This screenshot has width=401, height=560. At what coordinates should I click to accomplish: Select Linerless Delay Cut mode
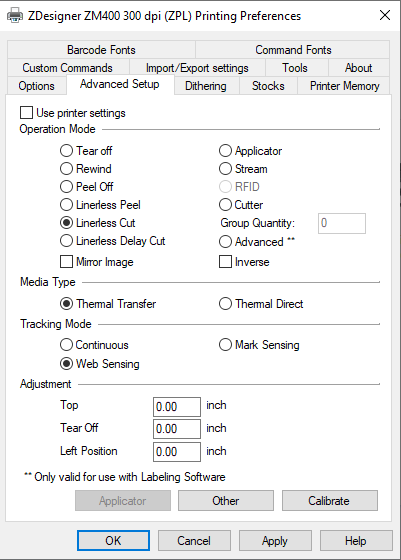66,241
